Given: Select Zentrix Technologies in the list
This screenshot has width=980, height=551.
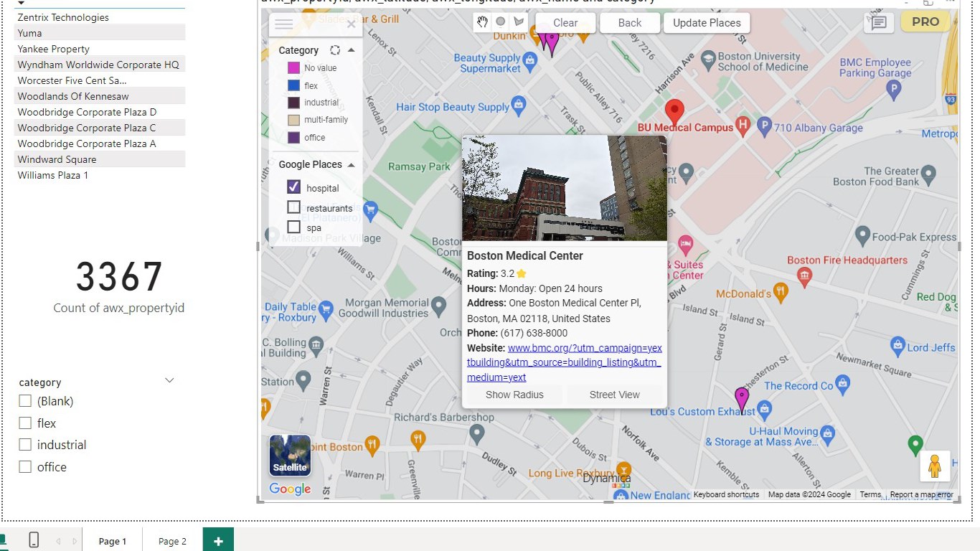Looking at the screenshot, I should tap(100, 17).
